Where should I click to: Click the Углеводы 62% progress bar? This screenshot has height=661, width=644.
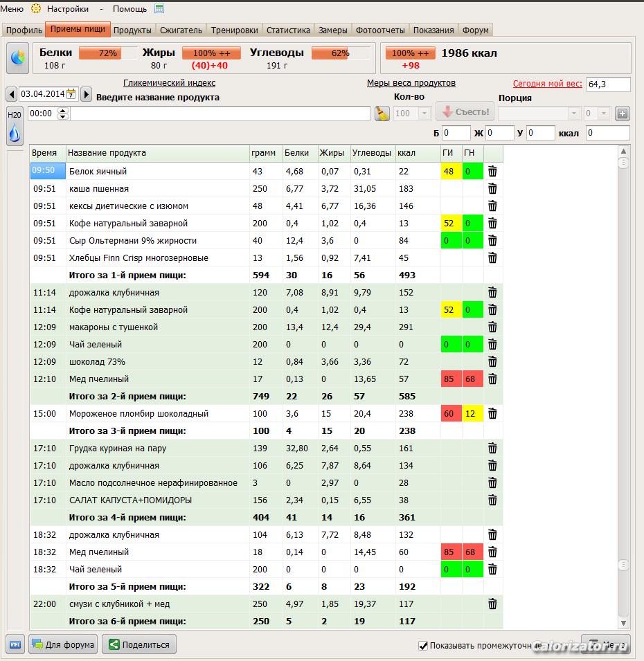click(340, 53)
